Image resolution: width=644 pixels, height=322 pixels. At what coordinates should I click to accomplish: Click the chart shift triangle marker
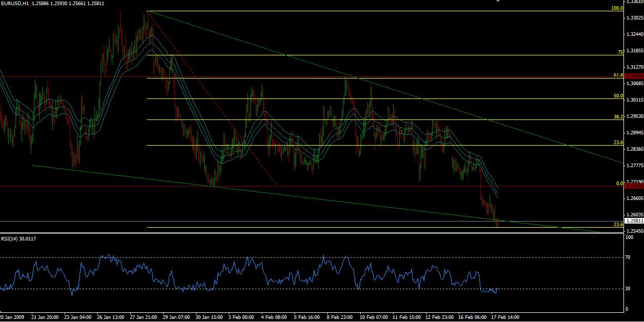[497, 2]
